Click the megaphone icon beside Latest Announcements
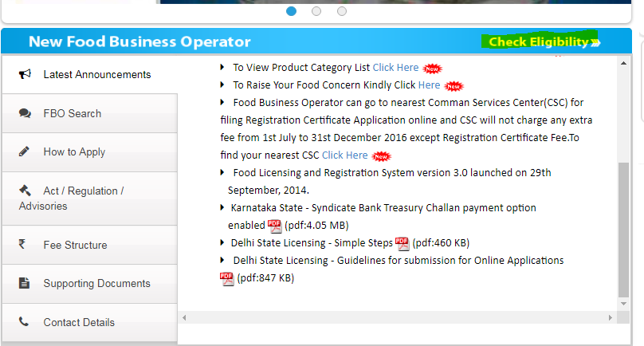 pos(25,74)
